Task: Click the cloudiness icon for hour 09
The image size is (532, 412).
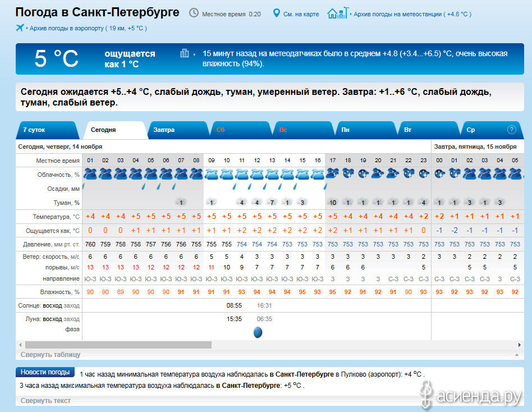Action: tap(212, 174)
